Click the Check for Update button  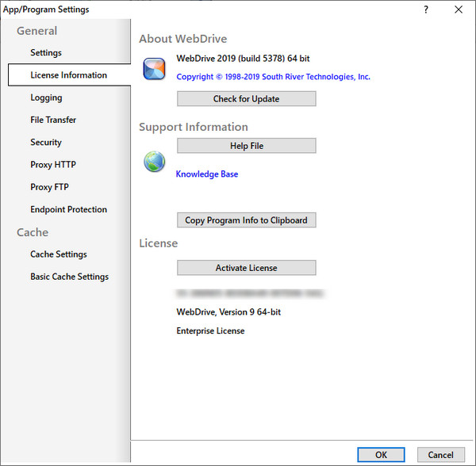[x=247, y=99]
